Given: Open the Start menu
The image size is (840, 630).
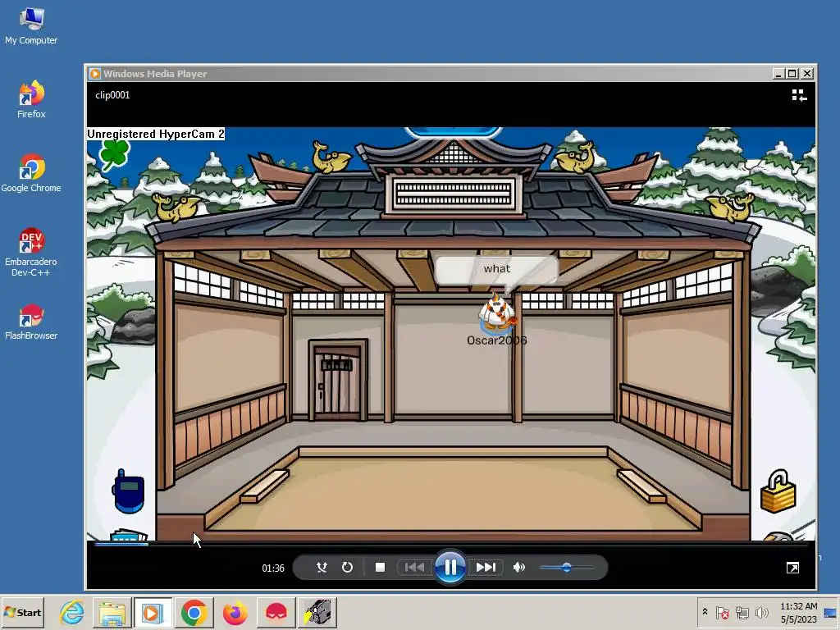Looking at the screenshot, I should click(x=22, y=612).
